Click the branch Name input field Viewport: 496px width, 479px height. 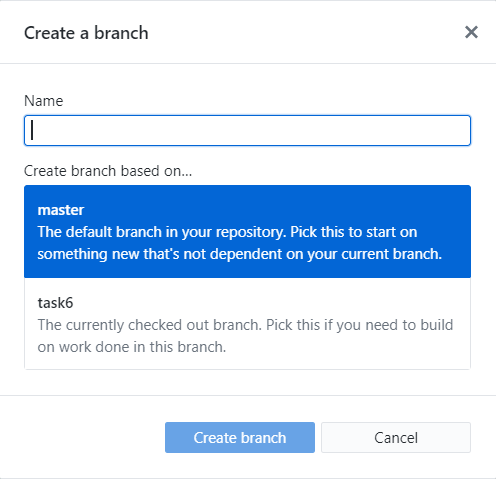(247, 130)
